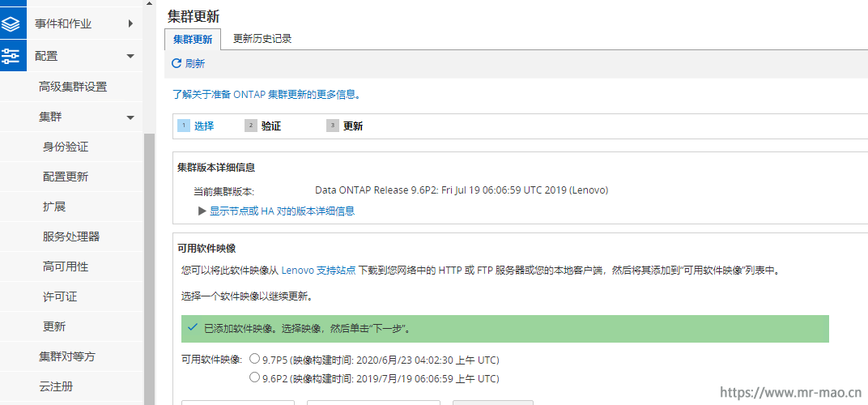Viewport: 868px width, 405px height.
Task: Select the 9.6P2 software image radio button
Action: click(x=254, y=377)
